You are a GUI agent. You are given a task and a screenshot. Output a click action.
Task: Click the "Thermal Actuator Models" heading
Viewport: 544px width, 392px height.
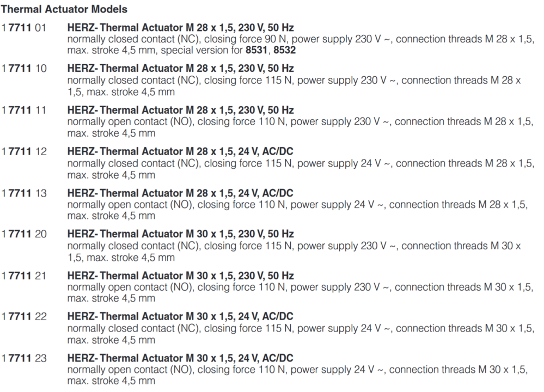click(64, 9)
